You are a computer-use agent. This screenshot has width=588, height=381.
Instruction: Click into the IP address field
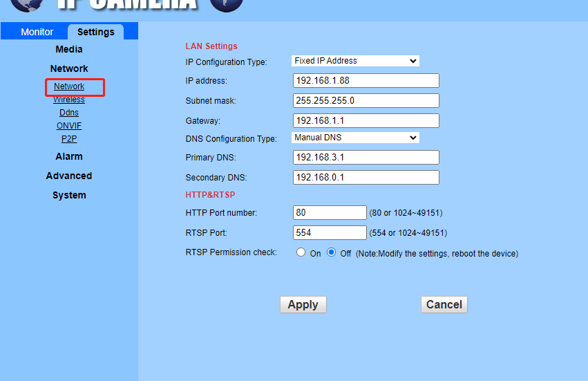(x=366, y=81)
